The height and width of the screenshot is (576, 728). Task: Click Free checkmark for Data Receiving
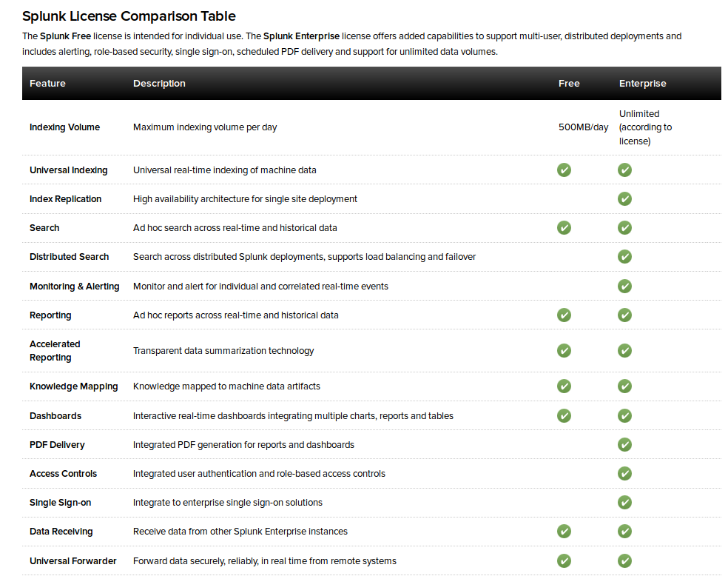click(x=564, y=531)
